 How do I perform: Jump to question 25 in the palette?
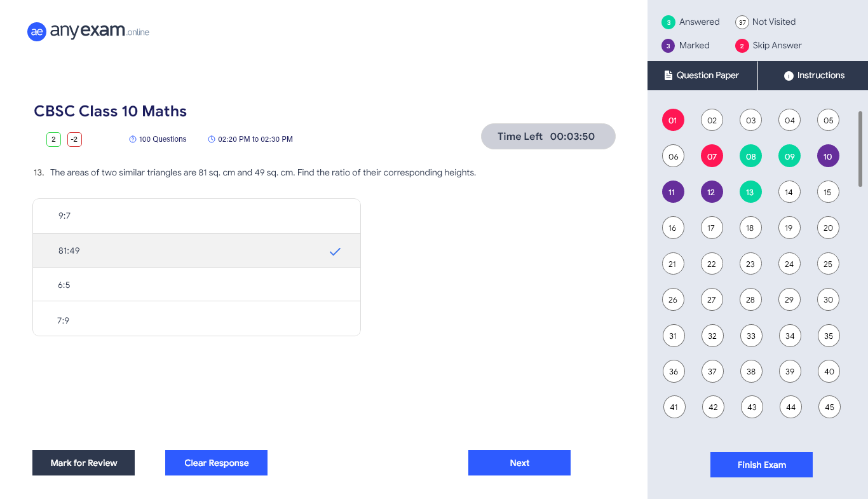(828, 263)
